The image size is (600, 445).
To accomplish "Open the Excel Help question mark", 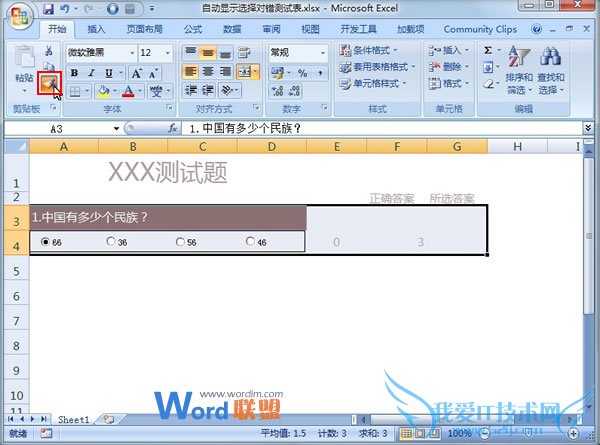I will (x=536, y=29).
